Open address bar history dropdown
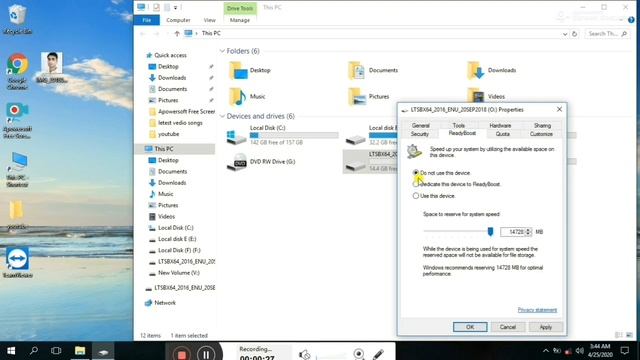The image size is (640, 360). click(565, 33)
